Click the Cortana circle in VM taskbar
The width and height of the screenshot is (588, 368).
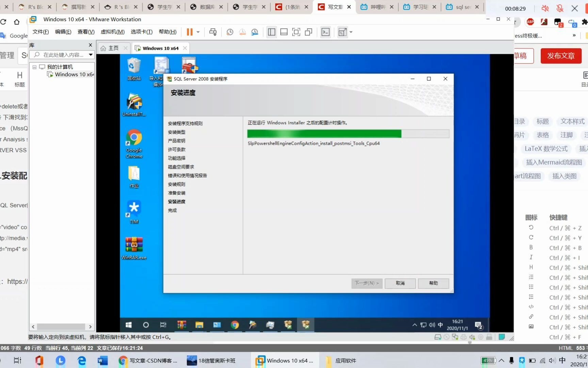coord(146,325)
